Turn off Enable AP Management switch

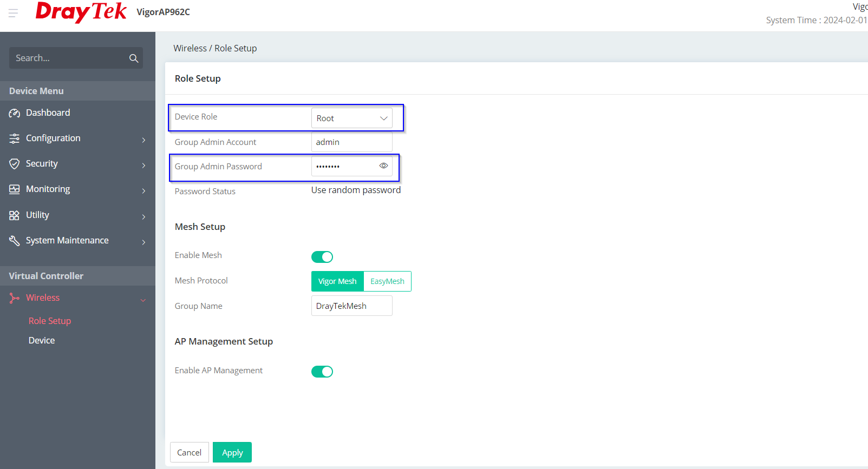pos(322,372)
